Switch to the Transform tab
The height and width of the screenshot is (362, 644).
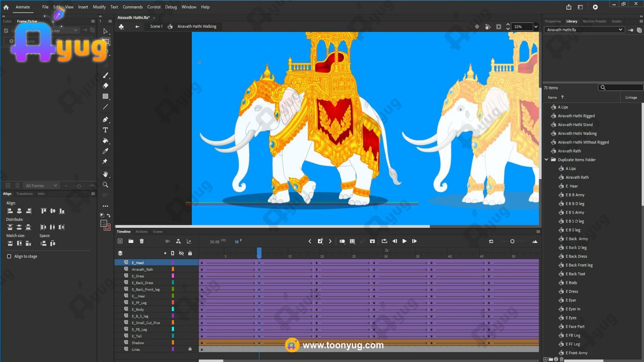25,194
